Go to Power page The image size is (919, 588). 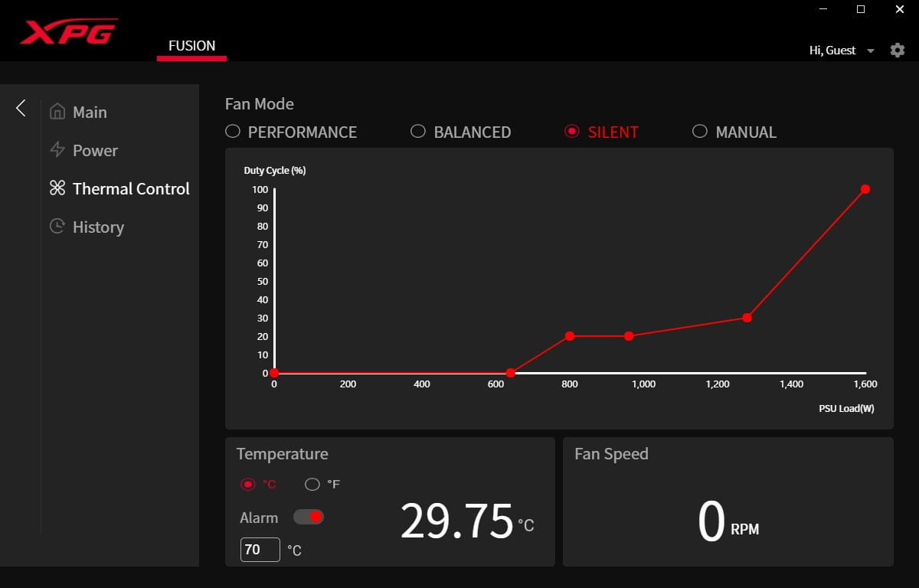[95, 151]
